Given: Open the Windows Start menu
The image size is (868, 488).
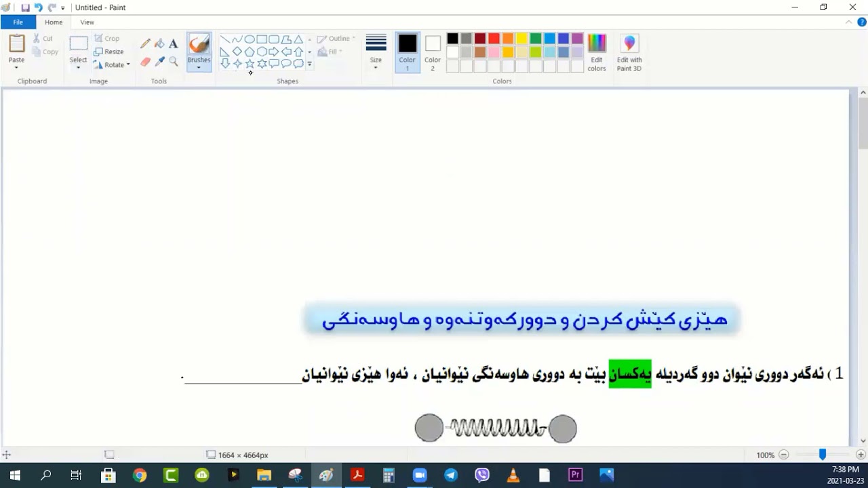Looking at the screenshot, I should (x=15, y=475).
